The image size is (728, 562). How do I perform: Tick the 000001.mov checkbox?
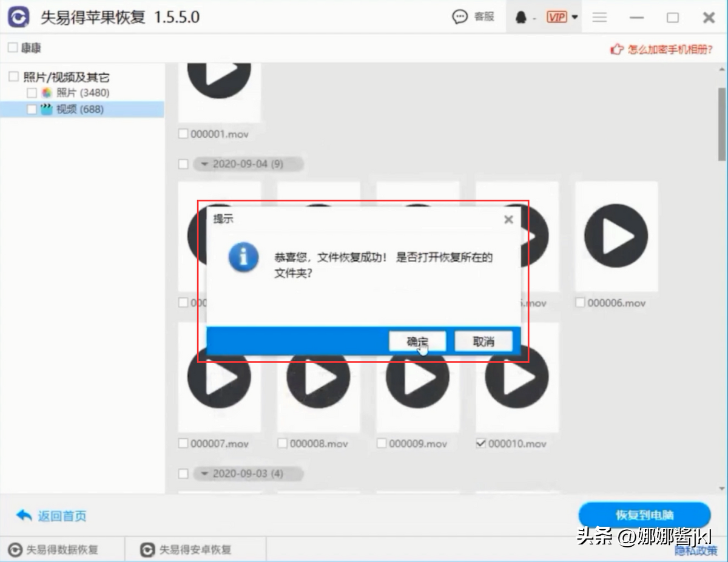(x=183, y=134)
